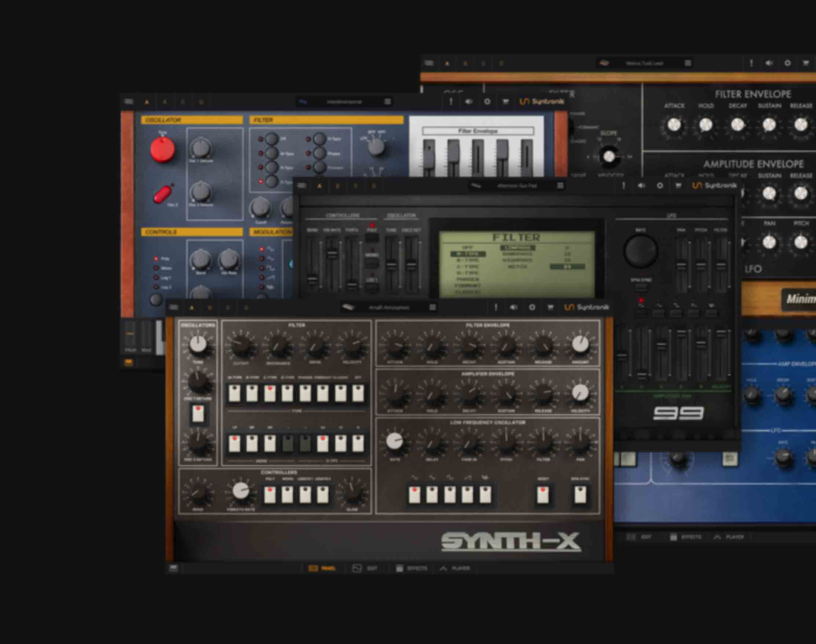Open preset list icon in blue Oscillator window
Viewport: 816px width, 644px height.
click(387, 102)
